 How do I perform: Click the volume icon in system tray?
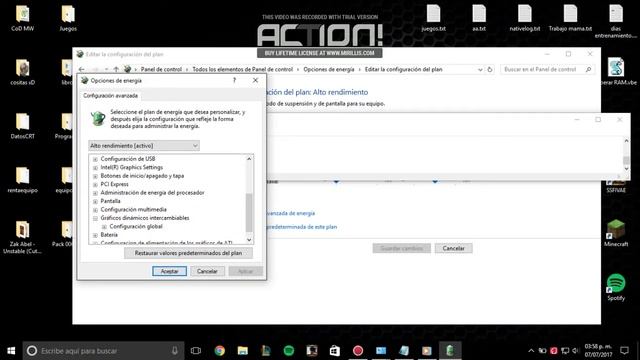[x=576, y=351]
